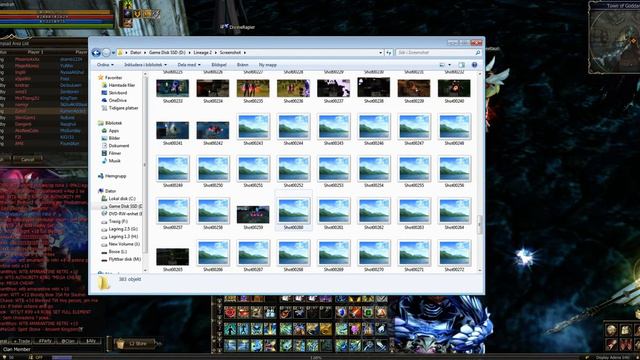Screen dimensions: 640x360
Task: Click Cancel in game player list window
Action: click(x=27, y=159)
